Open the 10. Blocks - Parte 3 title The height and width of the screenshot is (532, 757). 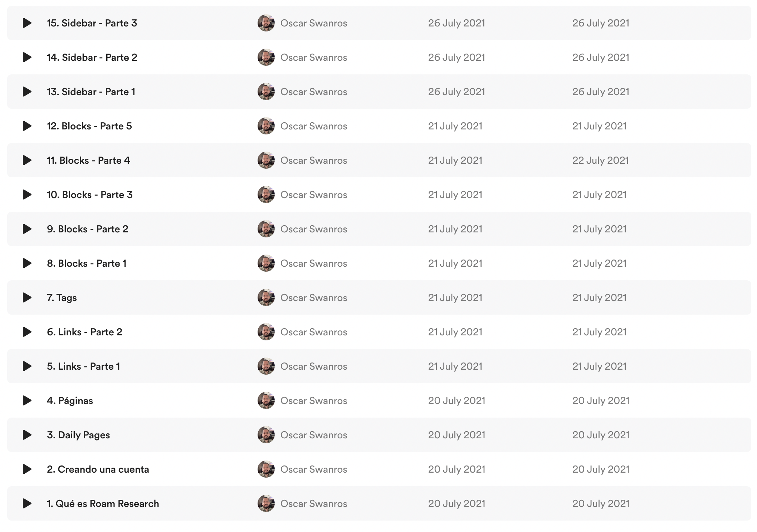click(90, 195)
